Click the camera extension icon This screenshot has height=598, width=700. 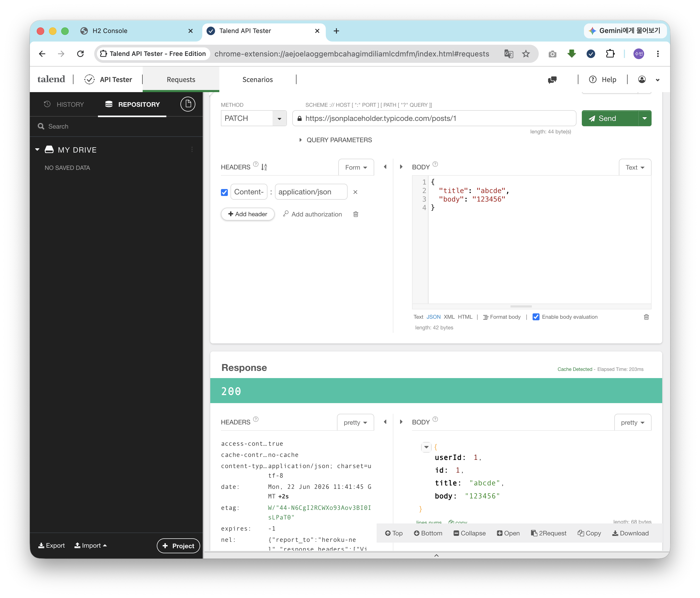(552, 54)
